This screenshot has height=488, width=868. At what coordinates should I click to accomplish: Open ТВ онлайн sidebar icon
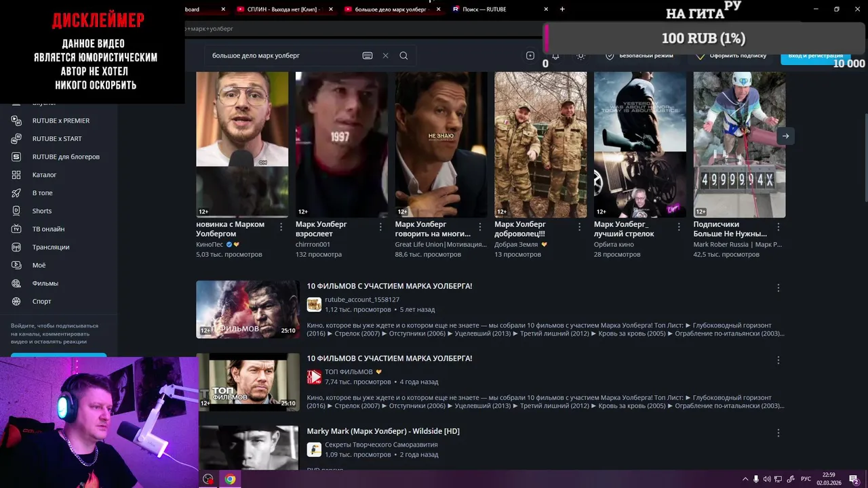click(x=17, y=229)
